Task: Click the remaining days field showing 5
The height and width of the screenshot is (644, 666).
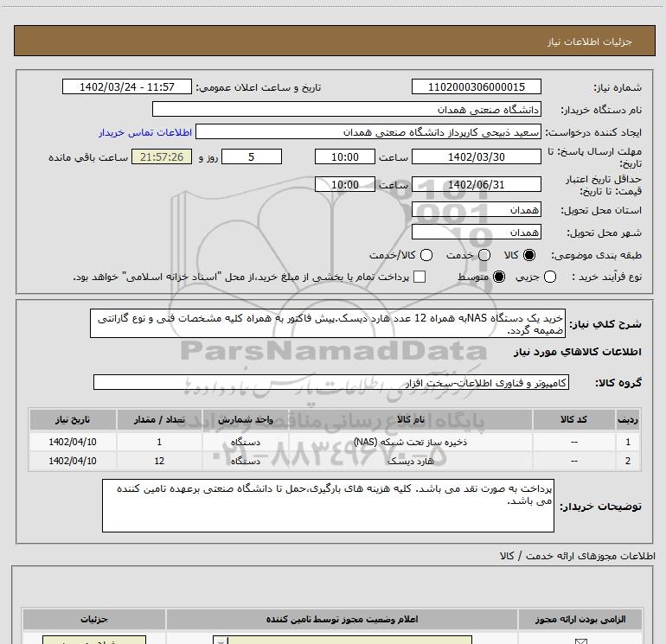Action: (252, 156)
